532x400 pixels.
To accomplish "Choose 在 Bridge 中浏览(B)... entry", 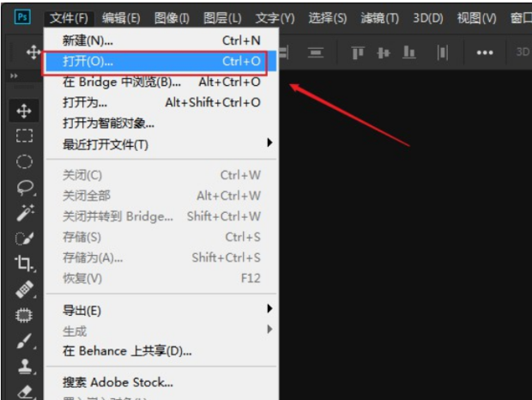I will [x=161, y=82].
